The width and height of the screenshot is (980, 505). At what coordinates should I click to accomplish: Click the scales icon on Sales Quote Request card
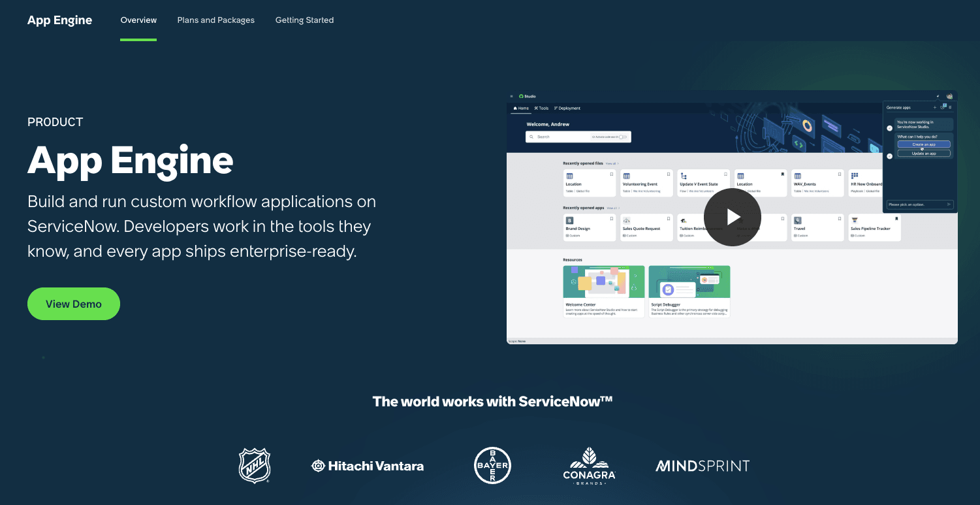(626, 221)
